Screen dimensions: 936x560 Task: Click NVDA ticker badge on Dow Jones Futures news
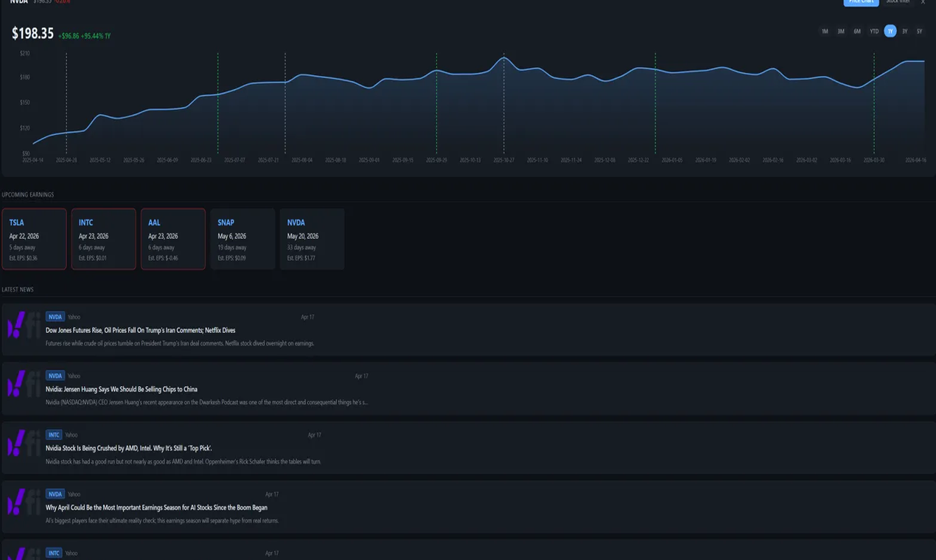[55, 317]
